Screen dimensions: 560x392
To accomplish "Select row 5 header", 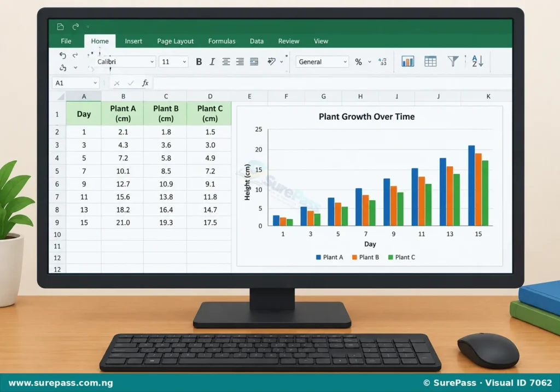I will click(57, 171).
